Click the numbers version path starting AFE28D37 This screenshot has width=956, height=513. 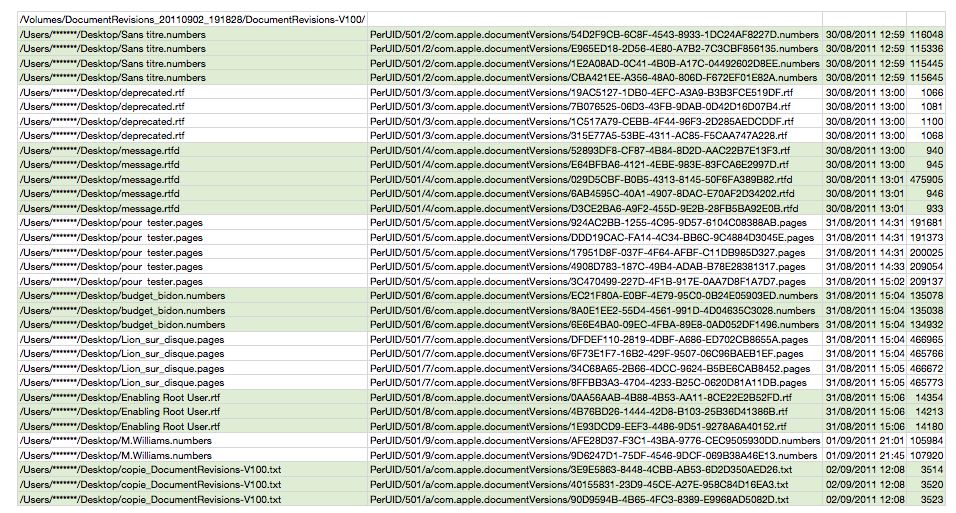[x=594, y=441]
